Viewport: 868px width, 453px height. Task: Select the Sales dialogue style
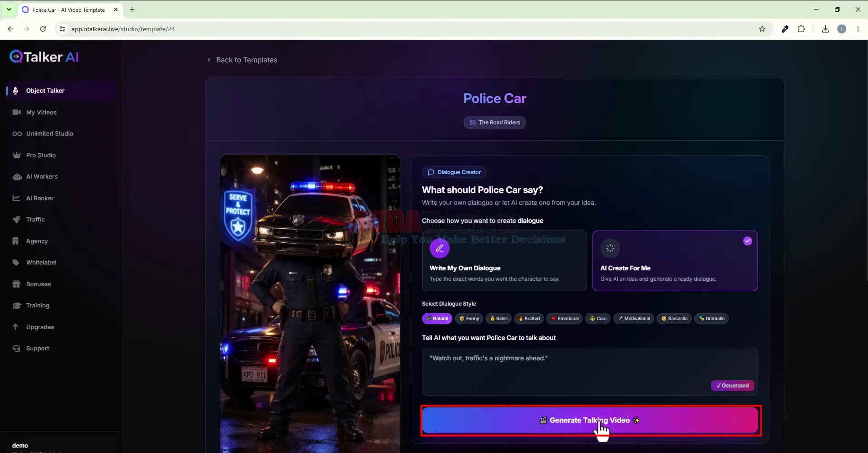point(498,319)
